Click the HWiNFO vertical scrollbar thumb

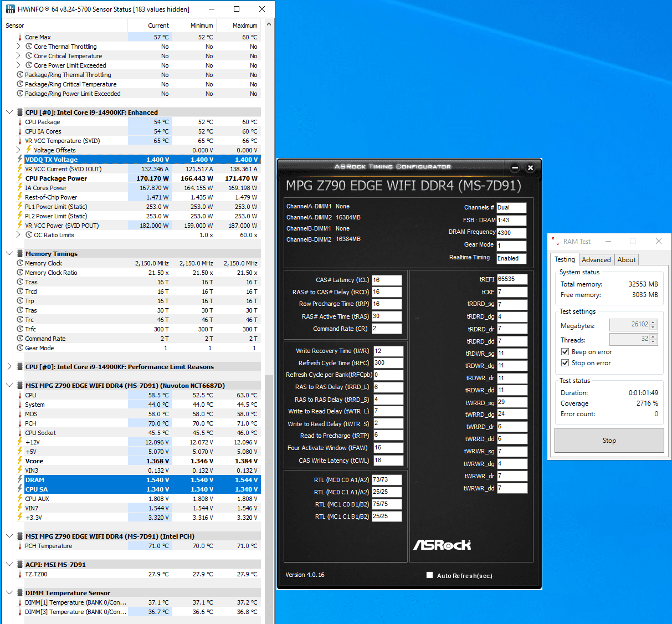coord(269,499)
